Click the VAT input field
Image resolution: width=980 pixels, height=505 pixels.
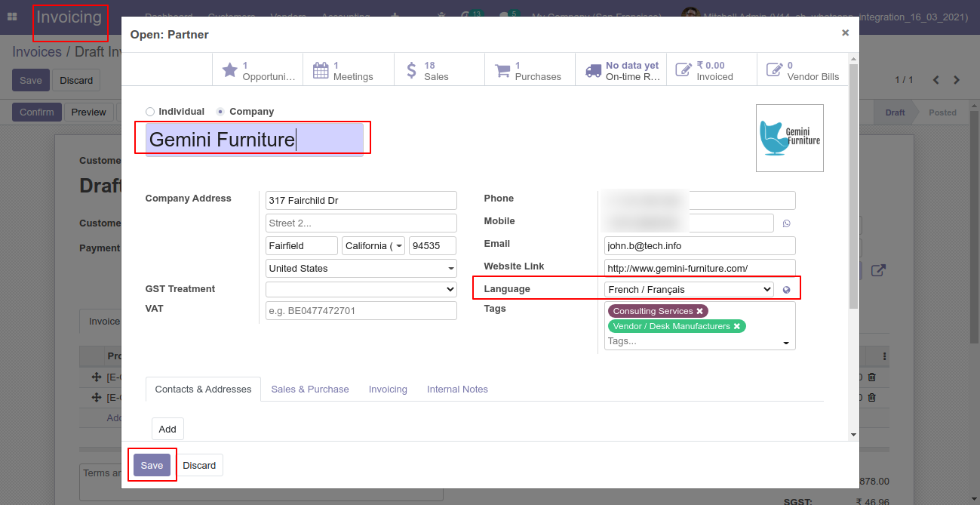(x=361, y=311)
